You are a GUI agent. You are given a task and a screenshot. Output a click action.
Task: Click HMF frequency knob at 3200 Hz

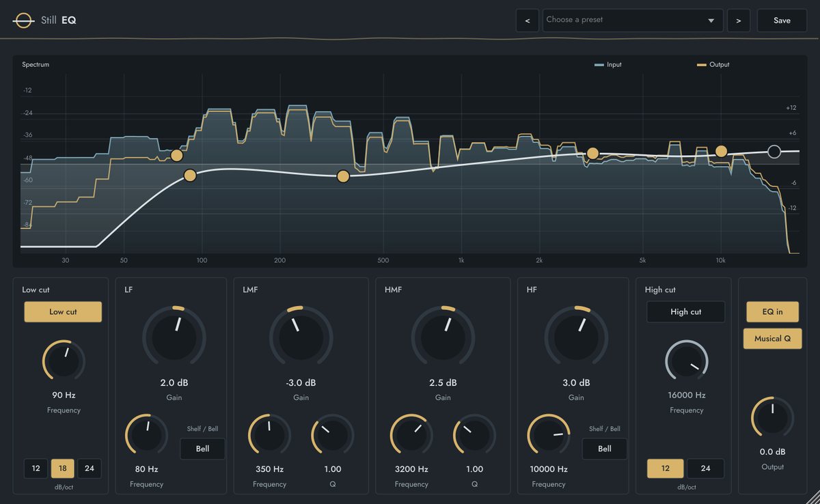coord(411,435)
